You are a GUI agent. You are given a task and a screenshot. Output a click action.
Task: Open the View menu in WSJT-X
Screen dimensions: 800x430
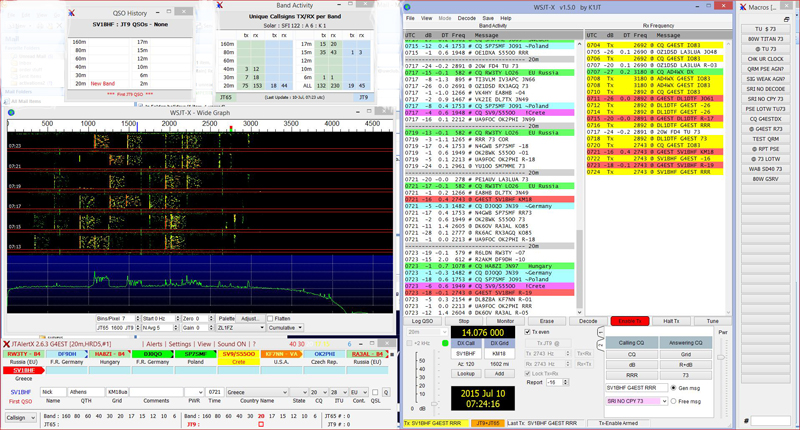426,19
